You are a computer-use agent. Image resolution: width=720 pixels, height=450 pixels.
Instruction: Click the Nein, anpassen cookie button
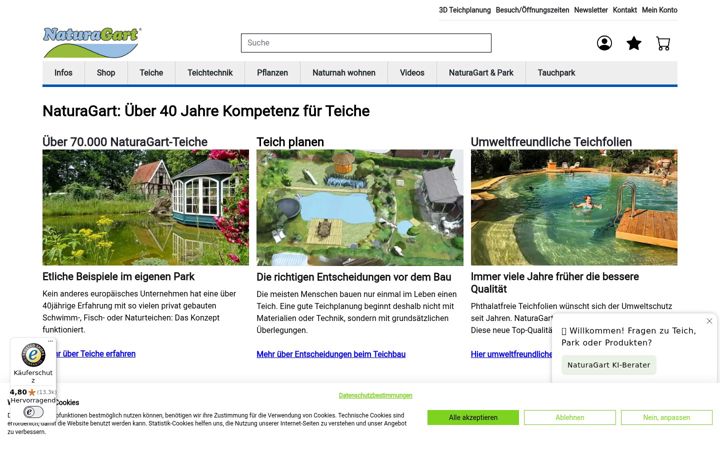667,417
